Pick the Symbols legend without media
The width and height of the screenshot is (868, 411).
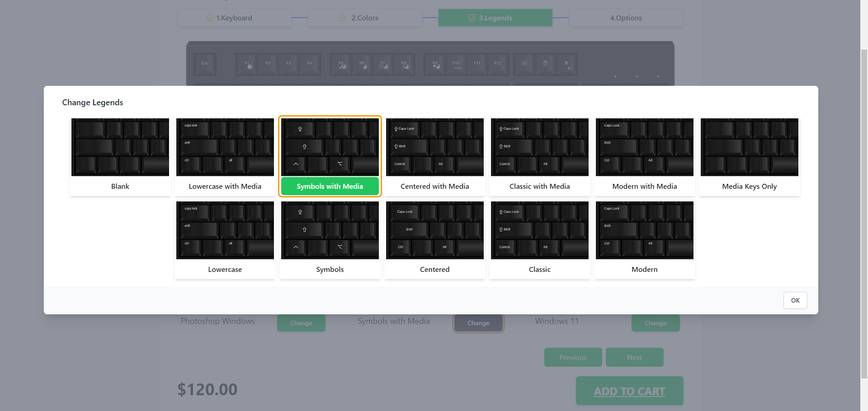click(x=330, y=239)
